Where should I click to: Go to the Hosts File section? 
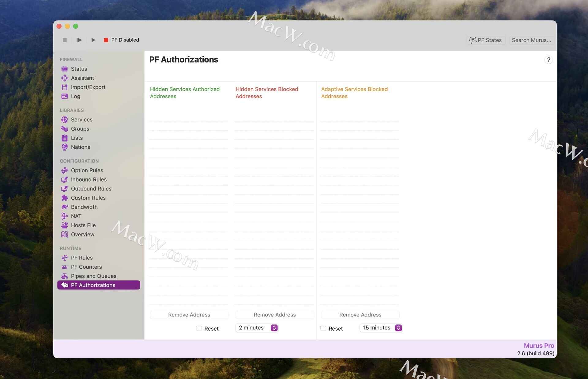tap(83, 225)
